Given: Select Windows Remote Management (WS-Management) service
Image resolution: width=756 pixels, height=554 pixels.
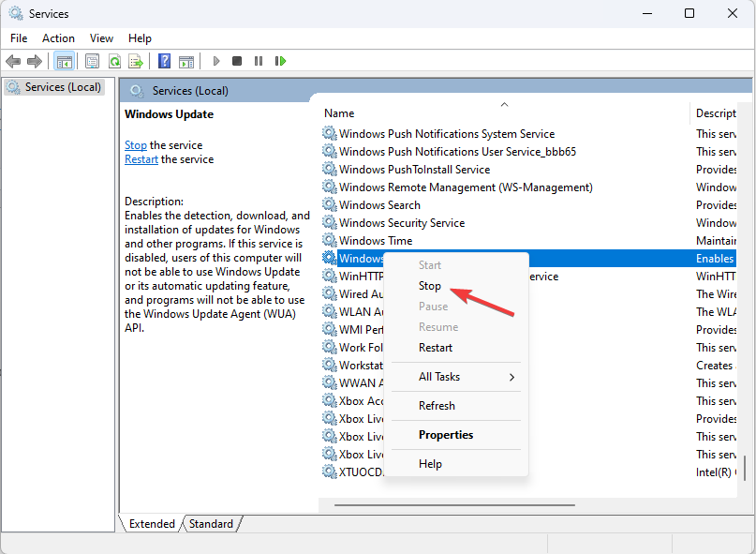Looking at the screenshot, I should (528, 187).
